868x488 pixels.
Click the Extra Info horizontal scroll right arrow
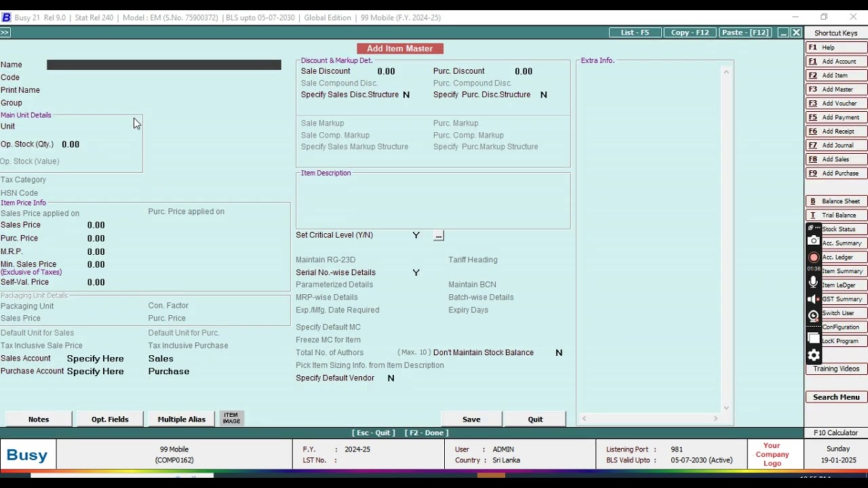[x=715, y=419]
